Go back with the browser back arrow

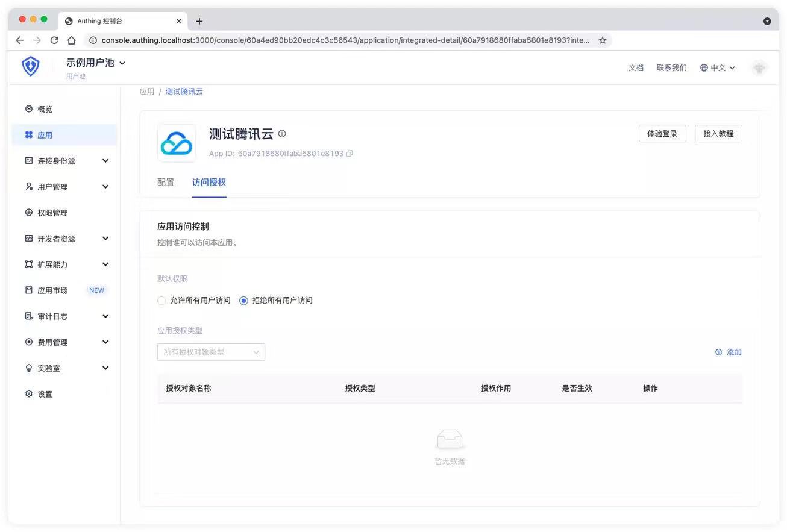coord(19,40)
